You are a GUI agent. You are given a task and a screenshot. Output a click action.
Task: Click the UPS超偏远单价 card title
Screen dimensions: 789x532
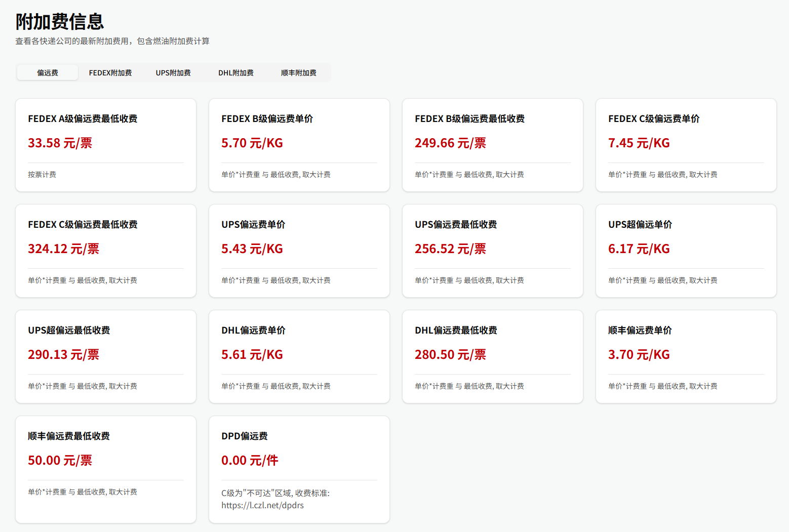pos(640,224)
